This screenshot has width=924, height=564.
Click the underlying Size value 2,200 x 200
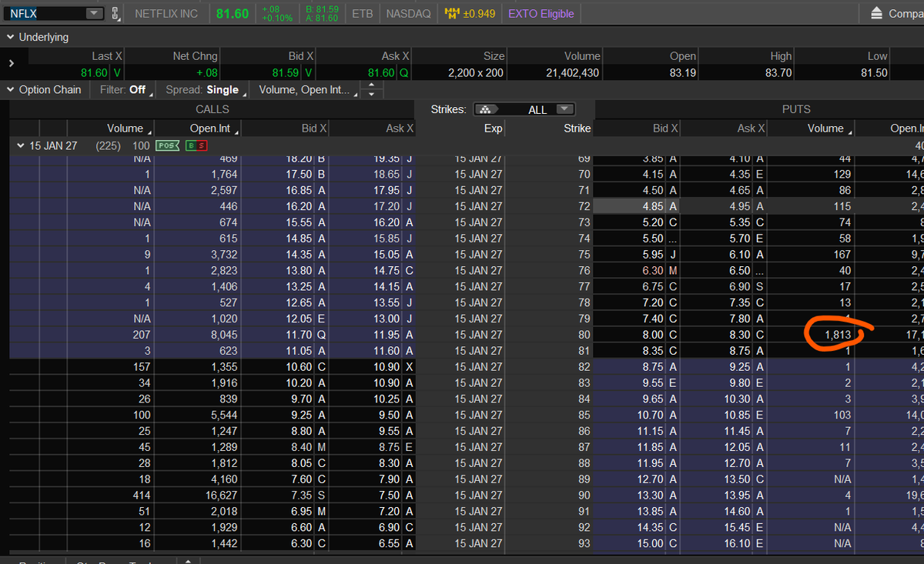tap(476, 73)
